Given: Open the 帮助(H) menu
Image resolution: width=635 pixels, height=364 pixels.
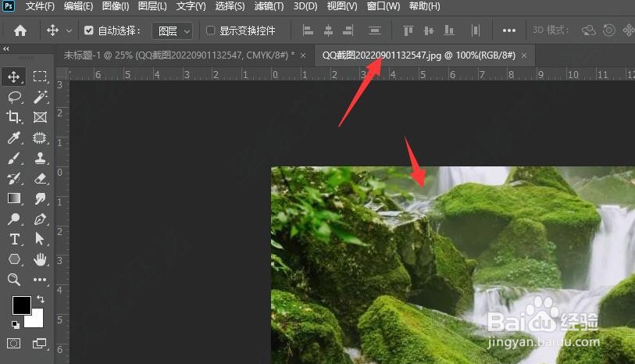Looking at the screenshot, I should click(x=424, y=6).
